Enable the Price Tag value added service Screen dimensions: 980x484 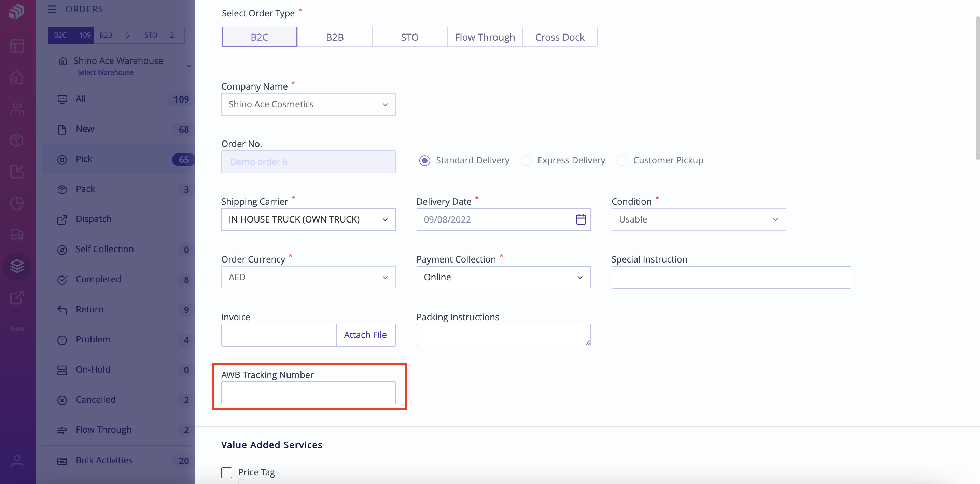227,472
